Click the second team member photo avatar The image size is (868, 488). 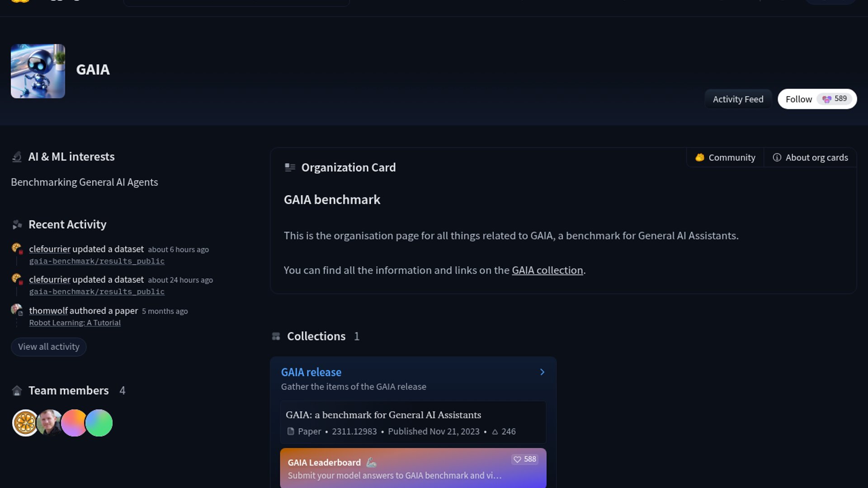pos(49,423)
